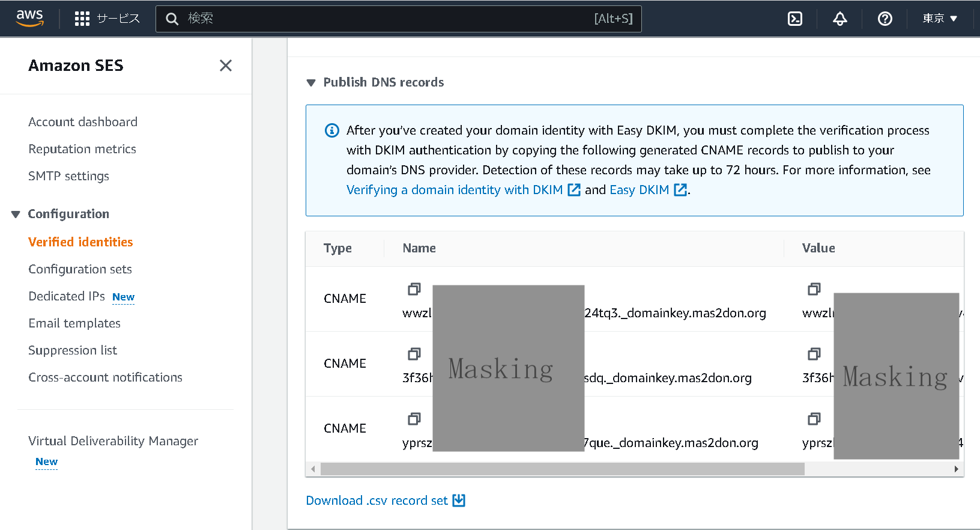This screenshot has height=530, width=980.
Task: Click the 7que._domainkey.mas2don.org name text
Action: click(671, 443)
